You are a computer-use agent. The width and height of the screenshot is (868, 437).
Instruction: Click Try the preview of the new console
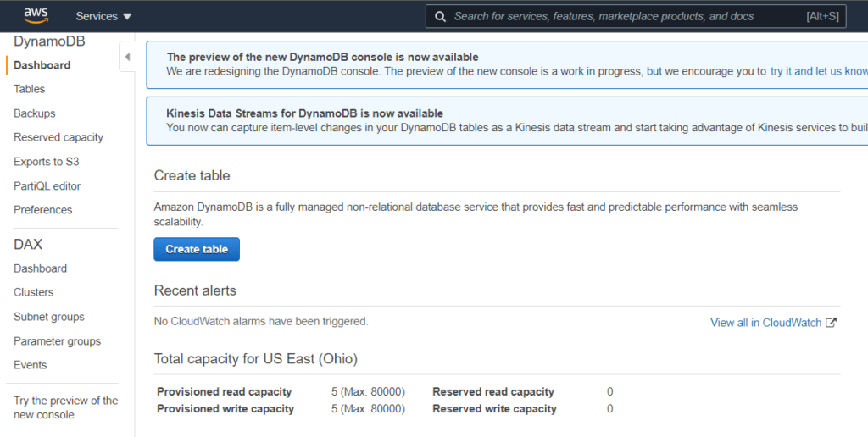pyautogui.click(x=66, y=407)
